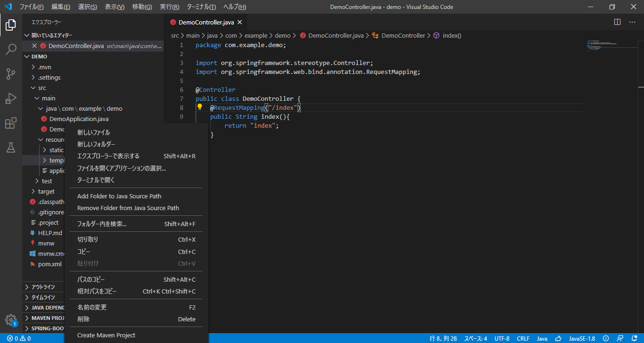Open the Test flask icon view
The image size is (644, 343).
click(x=11, y=147)
